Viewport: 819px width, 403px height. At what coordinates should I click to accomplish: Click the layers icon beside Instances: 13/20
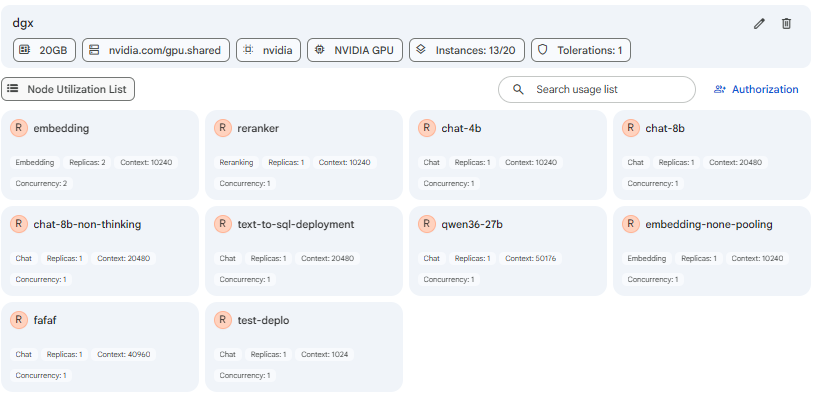point(421,50)
